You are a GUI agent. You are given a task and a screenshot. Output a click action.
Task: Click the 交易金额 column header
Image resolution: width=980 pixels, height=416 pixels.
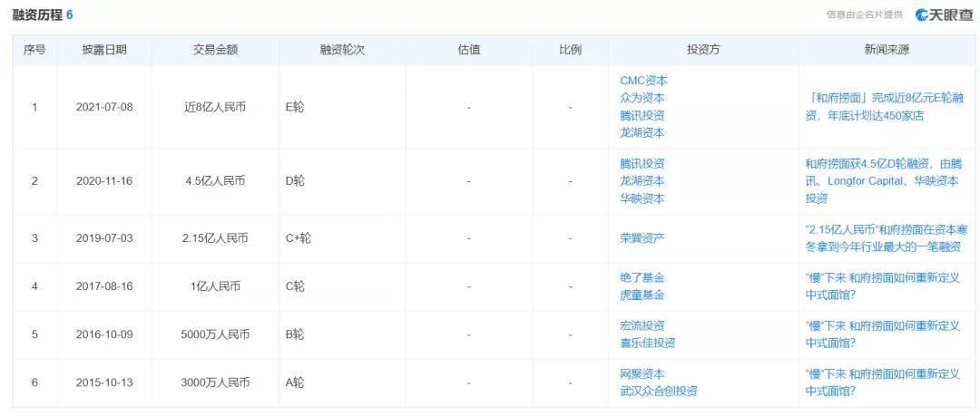pyautogui.click(x=215, y=50)
